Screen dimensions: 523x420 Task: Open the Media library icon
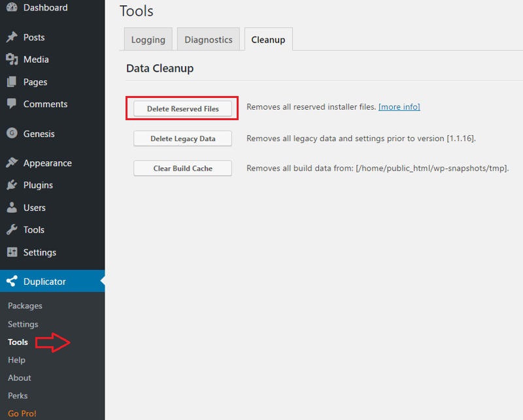pyautogui.click(x=11, y=59)
